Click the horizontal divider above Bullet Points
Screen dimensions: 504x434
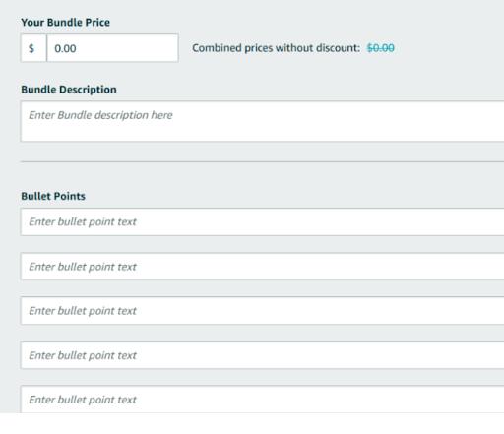coord(262,161)
